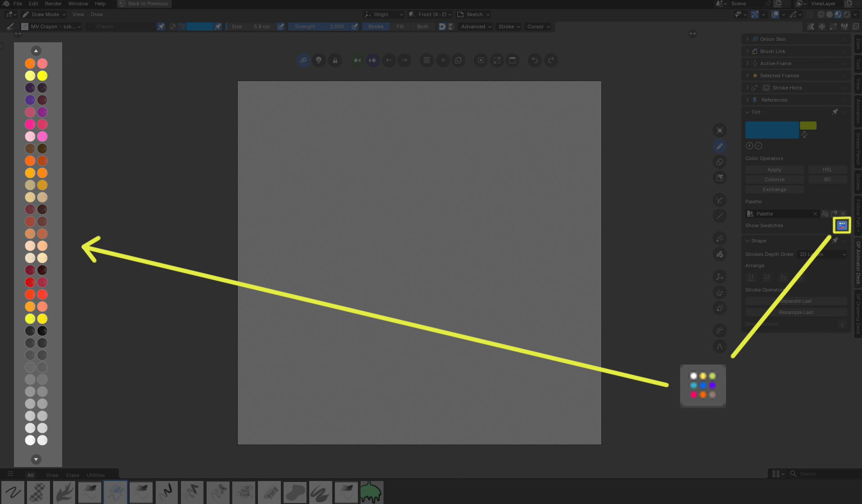Screen dimensions: 862x504
Task: Click the Colorize button
Action: pyautogui.click(x=774, y=180)
